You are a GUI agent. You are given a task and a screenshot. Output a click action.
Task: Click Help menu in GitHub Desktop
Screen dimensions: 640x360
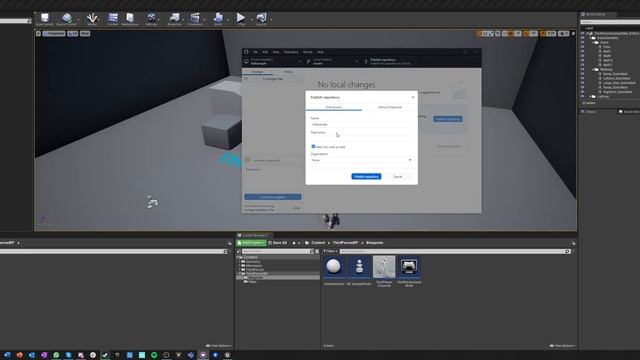point(320,52)
